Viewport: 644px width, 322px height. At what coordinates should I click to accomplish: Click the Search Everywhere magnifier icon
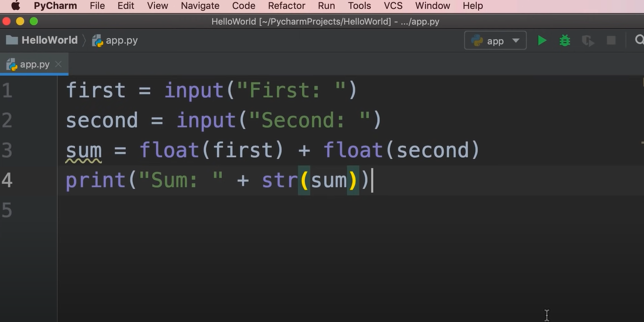[x=638, y=40]
